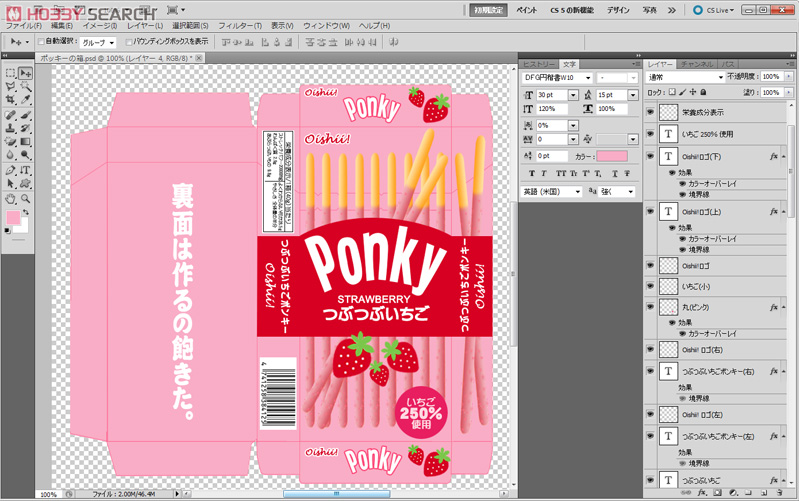Toggle the auto-select checkbox

click(x=41, y=42)
